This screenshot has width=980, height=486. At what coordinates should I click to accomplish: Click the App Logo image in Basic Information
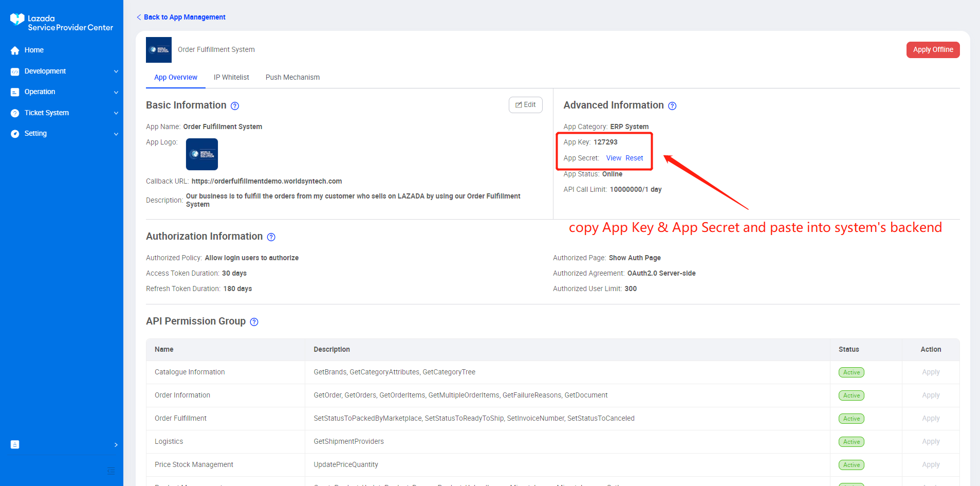click(x=202, y=154)
